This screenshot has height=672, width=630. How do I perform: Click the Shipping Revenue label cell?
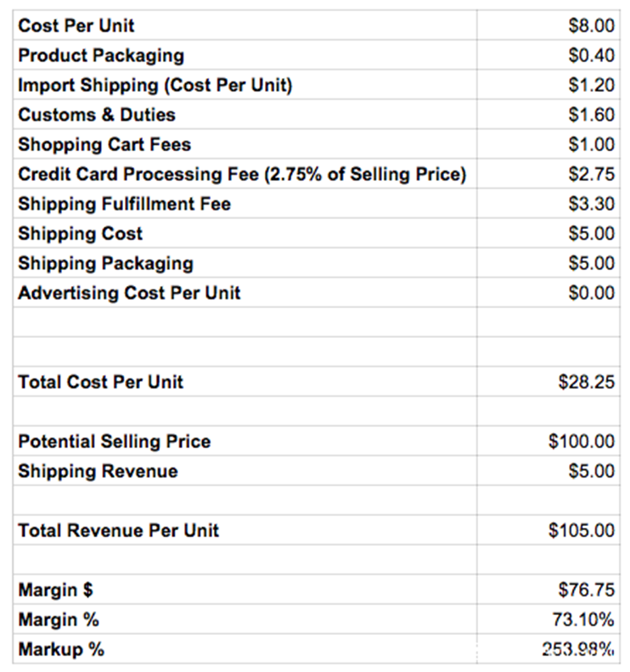[98, 471]
